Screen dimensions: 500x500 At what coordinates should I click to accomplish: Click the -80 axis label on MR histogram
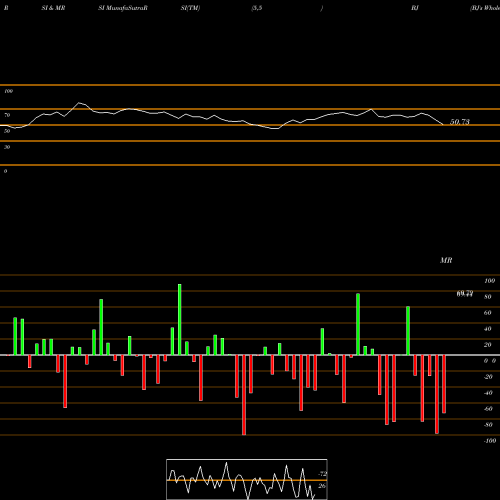click(488, 425)
